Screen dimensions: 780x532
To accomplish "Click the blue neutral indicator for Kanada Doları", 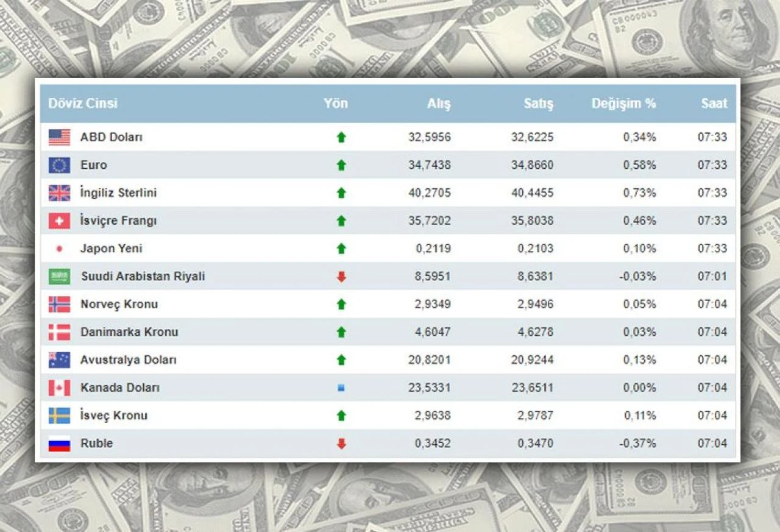I will 341,388.
